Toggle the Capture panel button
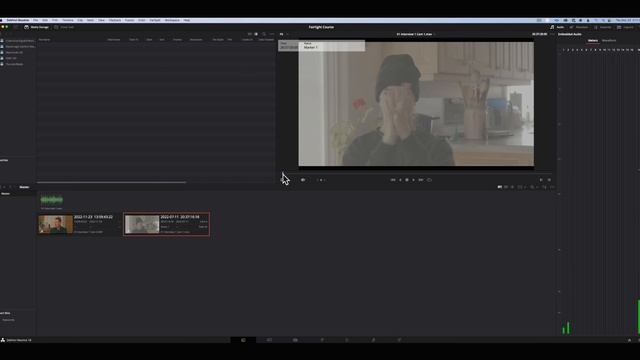 pos(625,27)
